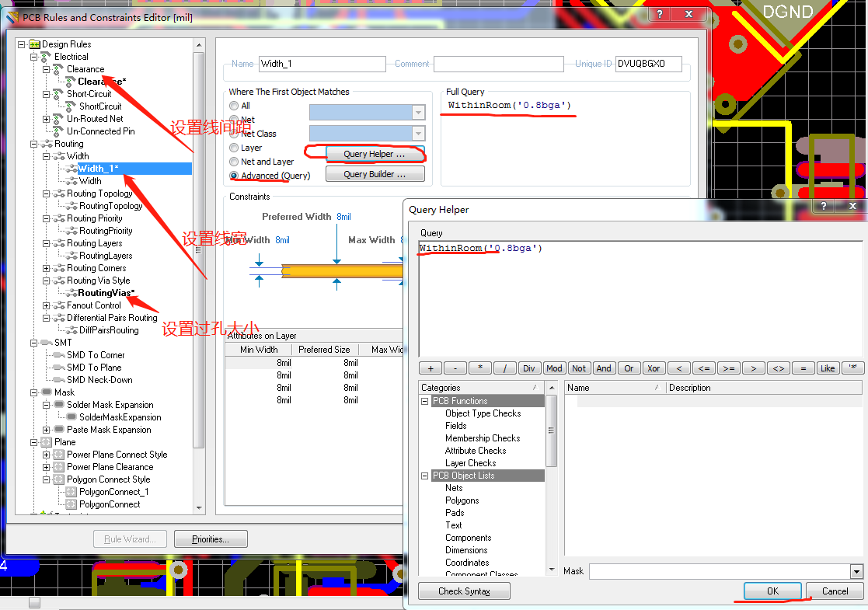Cancel the Query Helper dialog

[x=835, y=591]
